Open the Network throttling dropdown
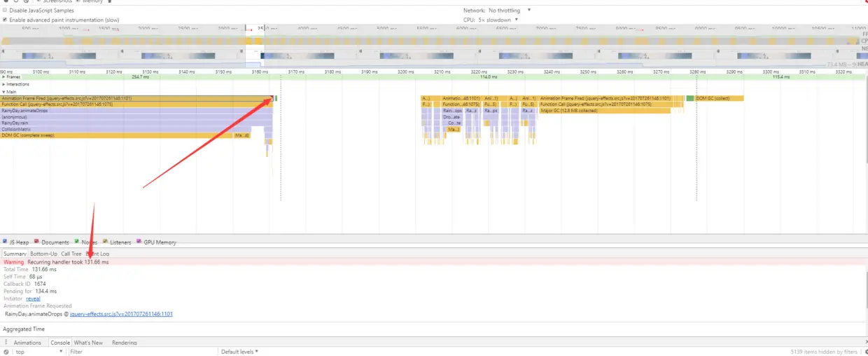Screen dimensions: 868x356 click(x=510, y=11)
